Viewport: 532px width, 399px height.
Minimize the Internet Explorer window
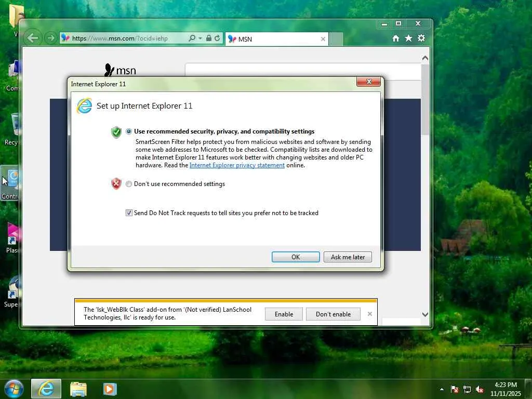click(384, 24)
